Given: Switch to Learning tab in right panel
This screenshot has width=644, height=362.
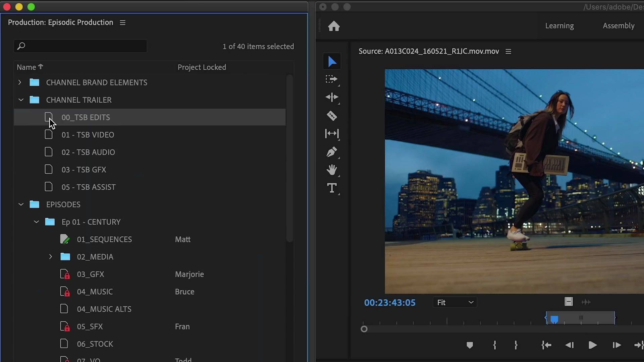Looking at the screenshot, I should 559,25.
